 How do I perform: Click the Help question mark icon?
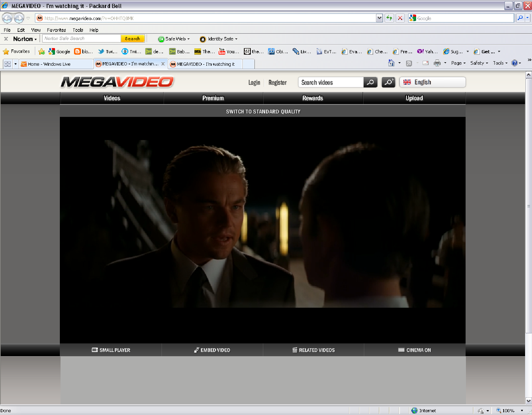coord(514,63)
